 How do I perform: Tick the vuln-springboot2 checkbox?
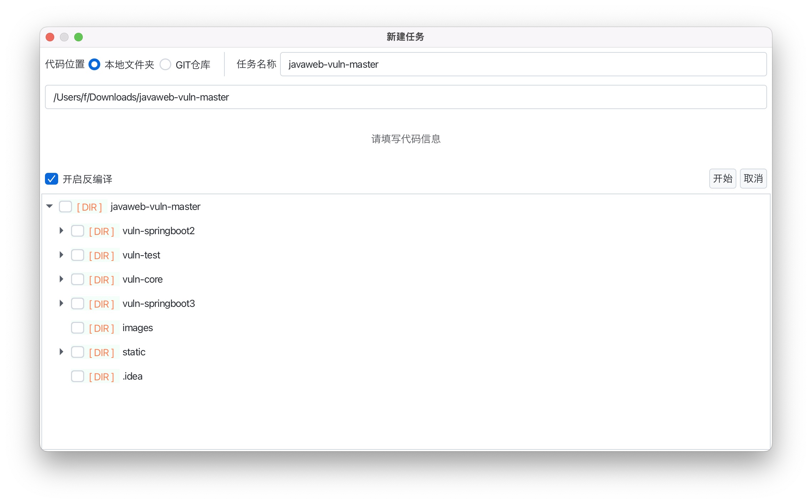[x=77, y=231]
